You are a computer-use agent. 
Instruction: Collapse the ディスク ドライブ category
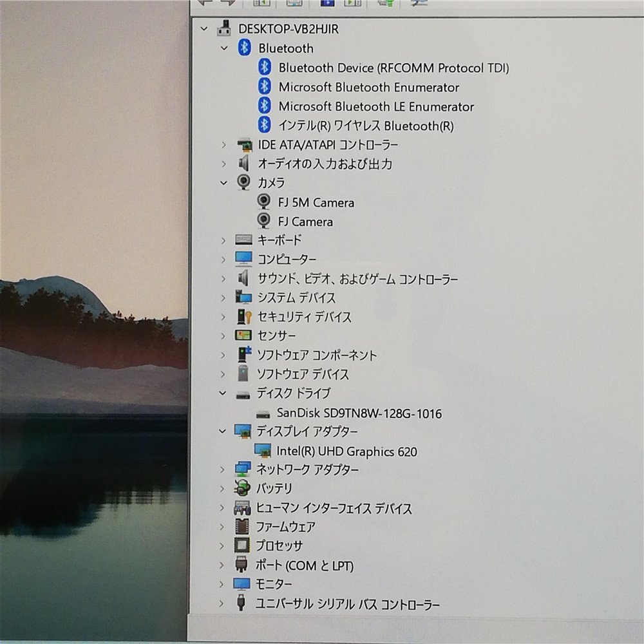(x=223, y=393)
